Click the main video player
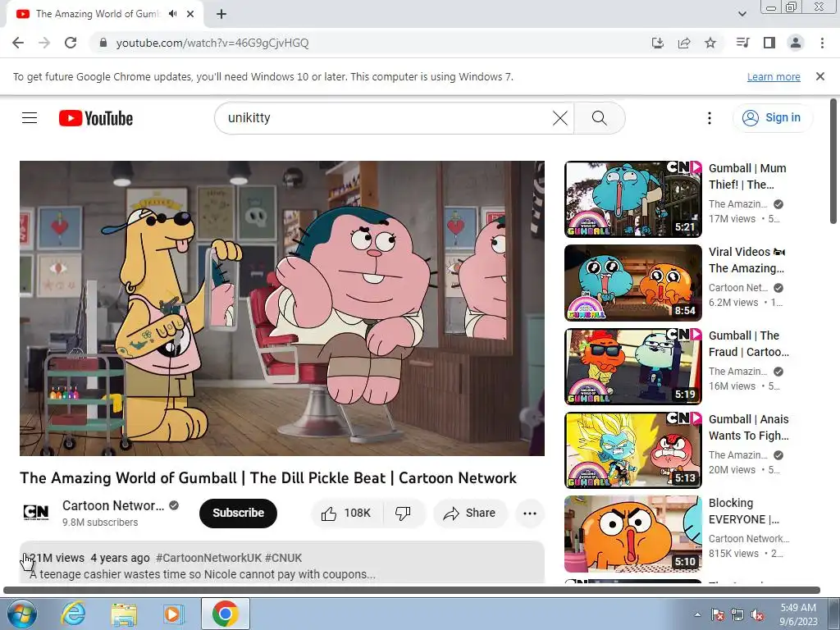840x630 pixels. tap(282, 308)
